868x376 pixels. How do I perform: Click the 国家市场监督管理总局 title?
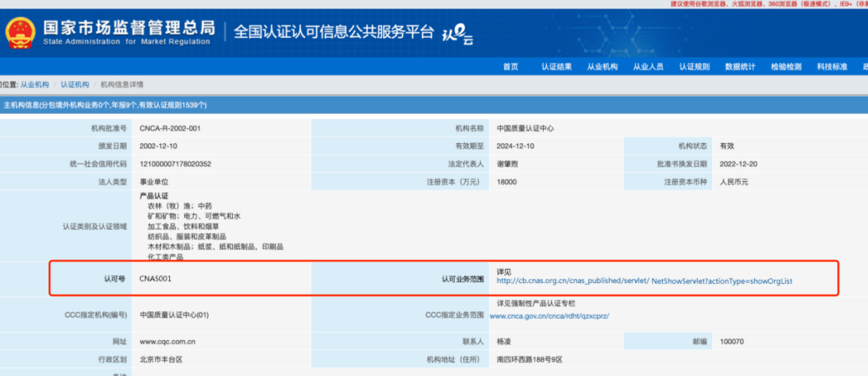click(x=128, y=27)
